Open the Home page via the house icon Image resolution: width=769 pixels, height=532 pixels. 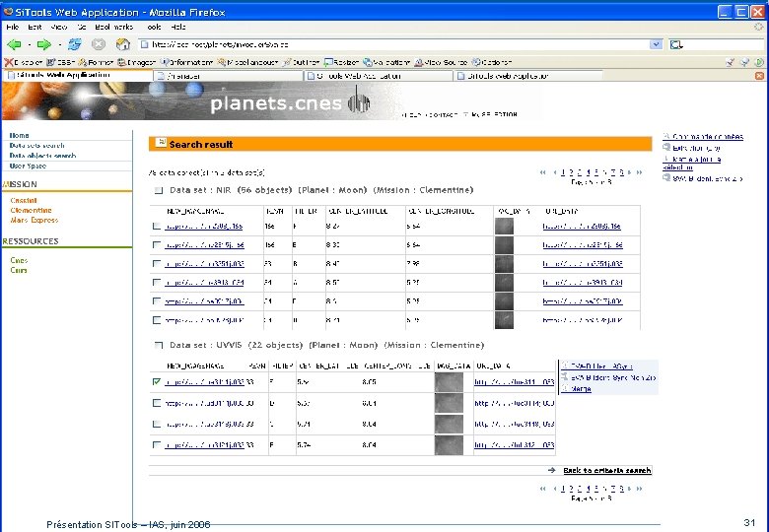click(x=122, y=44)
